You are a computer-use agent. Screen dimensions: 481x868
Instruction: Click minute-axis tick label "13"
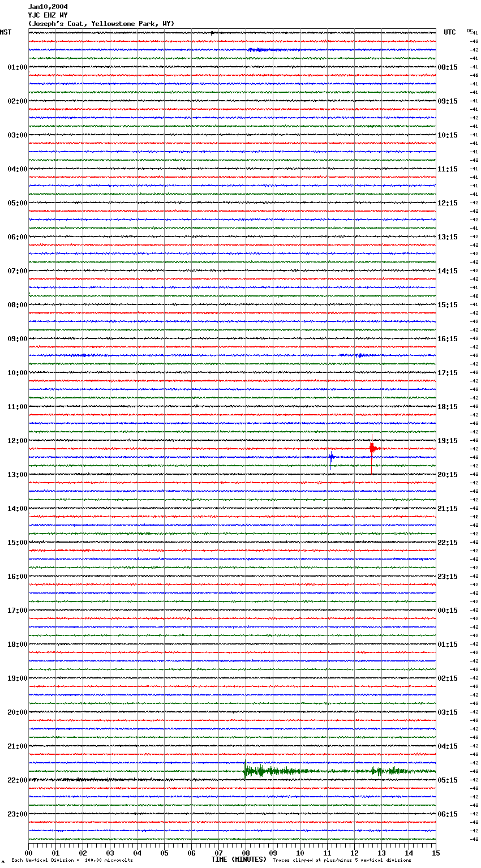pos(381,853)
